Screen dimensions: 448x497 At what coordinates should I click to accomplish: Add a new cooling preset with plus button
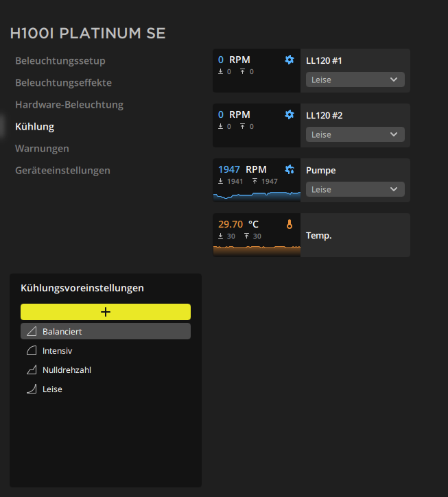106,312
